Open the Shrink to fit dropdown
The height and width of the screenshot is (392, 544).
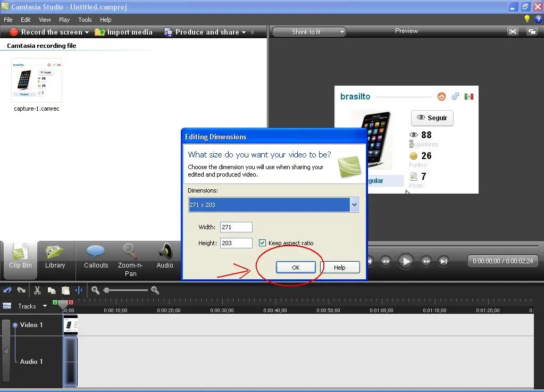(309, 32)
